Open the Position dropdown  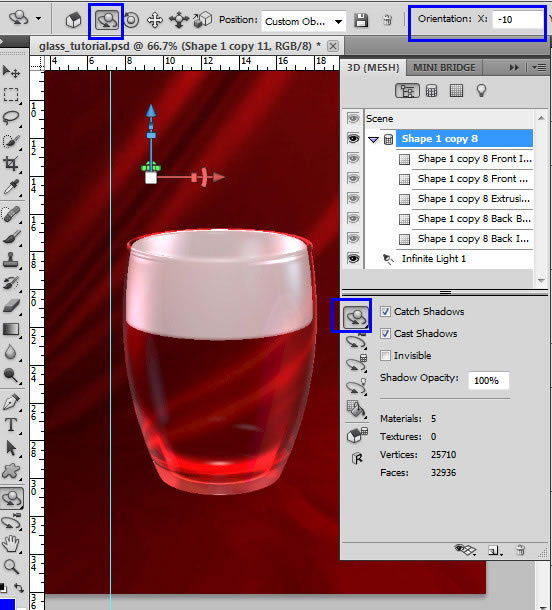pyautogui.click(x=303, y=21)
